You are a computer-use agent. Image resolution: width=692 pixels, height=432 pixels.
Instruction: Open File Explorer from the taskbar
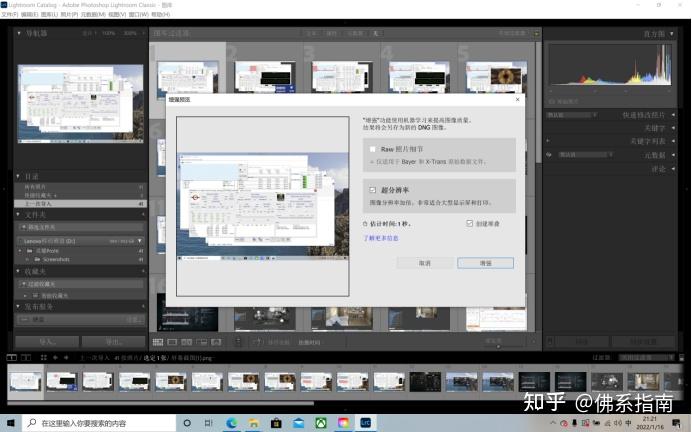[x=253, y=423]
